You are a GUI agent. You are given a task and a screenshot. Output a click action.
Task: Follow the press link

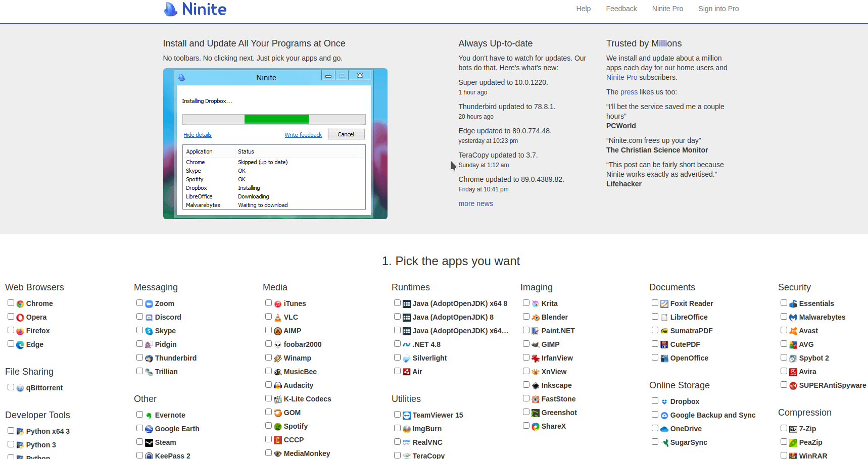[x=629, y=92]
